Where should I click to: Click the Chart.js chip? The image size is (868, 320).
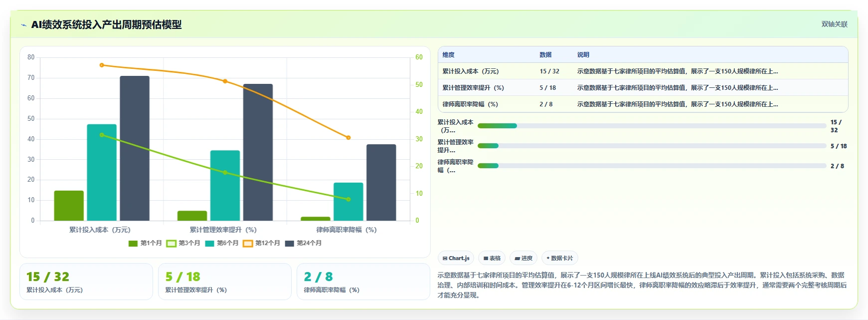coord(456,258)
